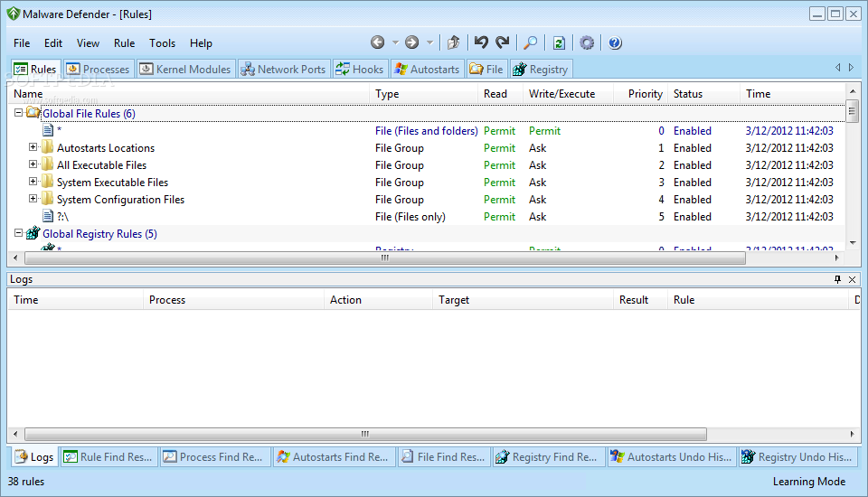Open Options via the gear icon

(587, 42)
